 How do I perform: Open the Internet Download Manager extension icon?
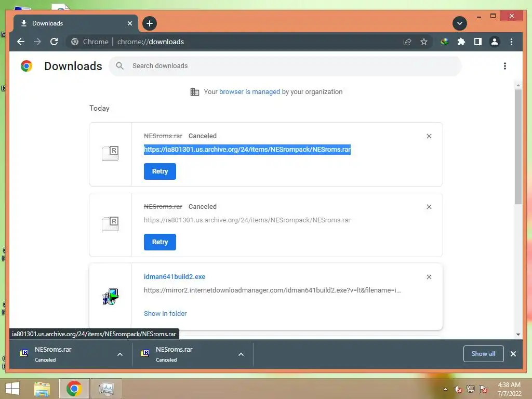(x=445, y=42)
